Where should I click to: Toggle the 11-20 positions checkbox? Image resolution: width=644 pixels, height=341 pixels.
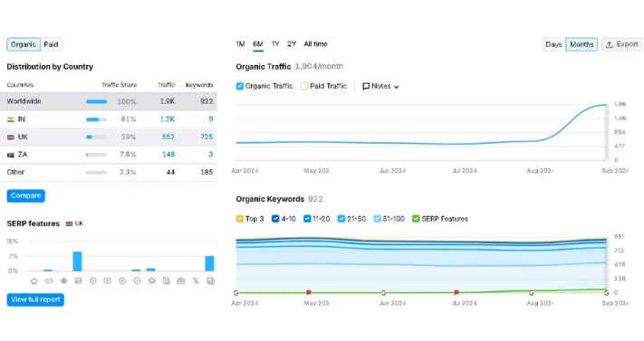(307, 219)
